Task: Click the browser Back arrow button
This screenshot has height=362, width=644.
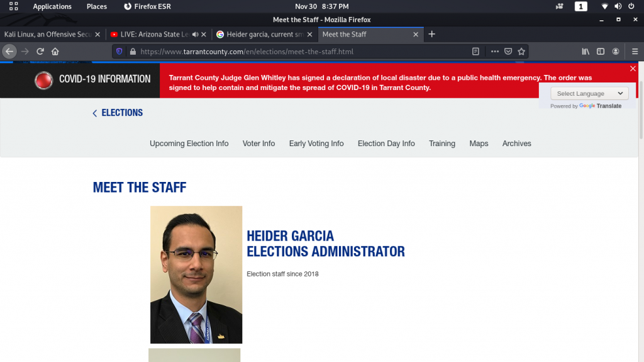Action: pyautogui.click(x=9, y=52)
